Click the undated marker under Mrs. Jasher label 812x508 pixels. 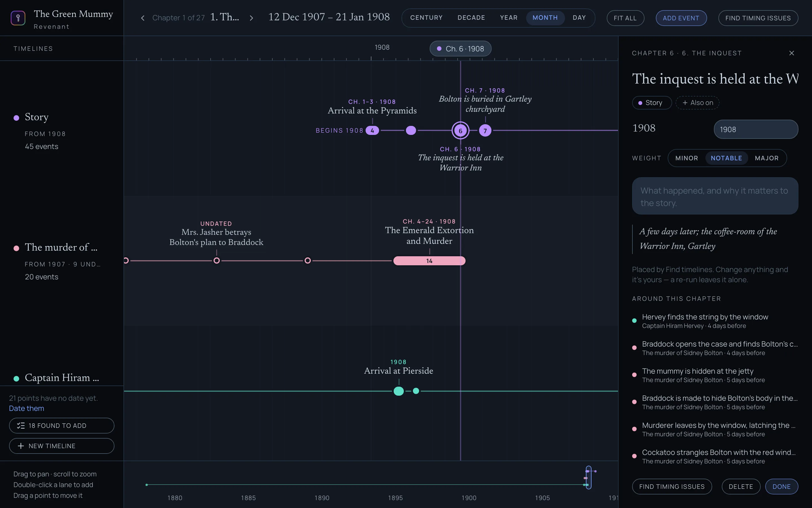(x=217, y=261)
